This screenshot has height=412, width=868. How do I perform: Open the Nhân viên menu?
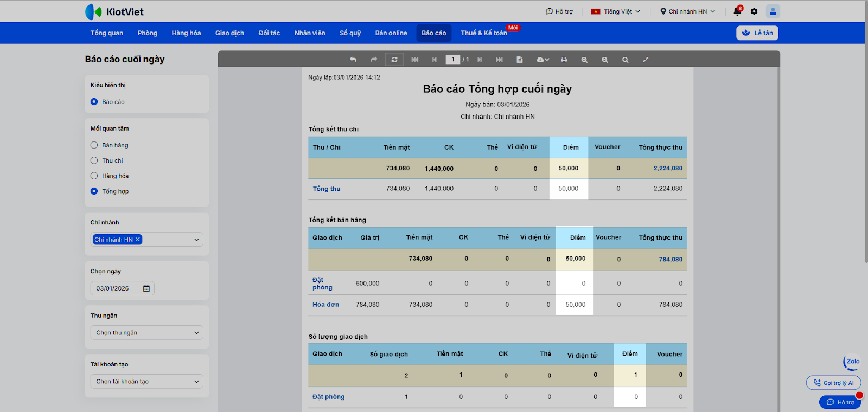[x=310, y=33]
